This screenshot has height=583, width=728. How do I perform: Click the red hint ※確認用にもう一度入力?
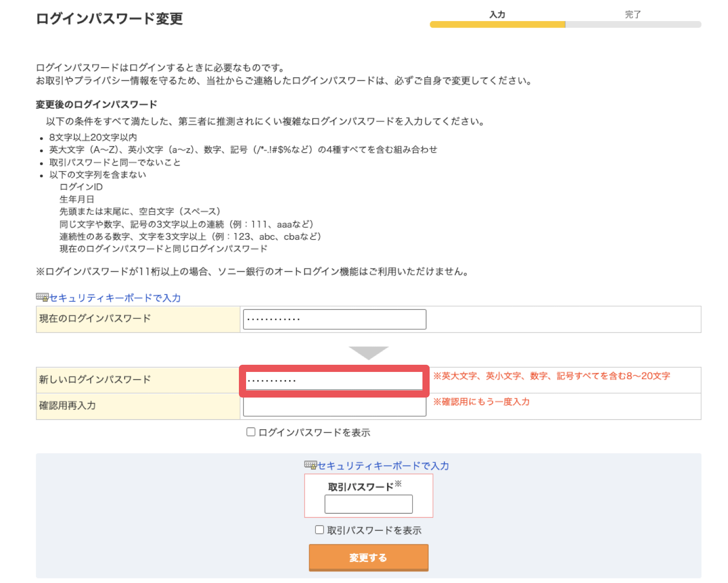[x=481, y=402]
